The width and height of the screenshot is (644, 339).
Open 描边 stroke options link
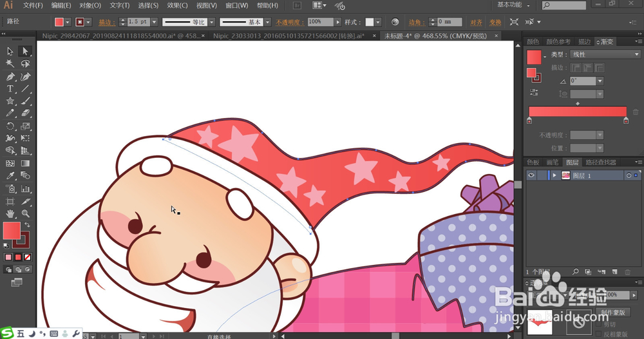(106, 22)
